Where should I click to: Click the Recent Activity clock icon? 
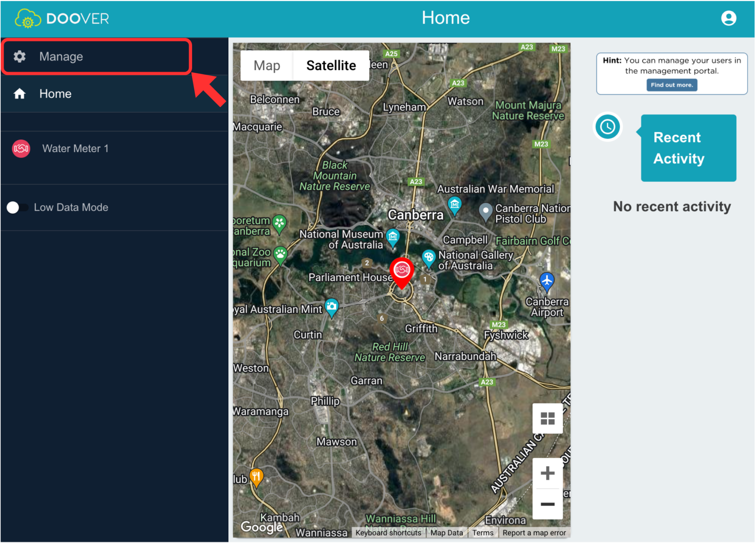pyautogui.click(x=608, y=127)
